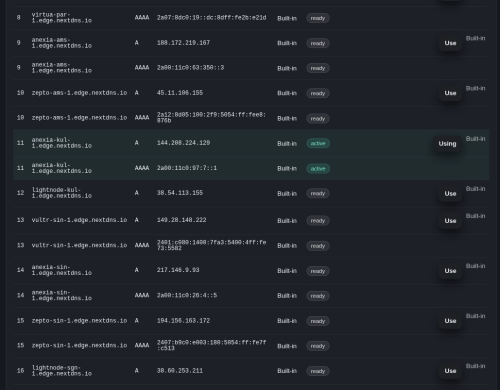
Task: Click Use button for lightnode-sgn-1 server
Action: point(450,371)
